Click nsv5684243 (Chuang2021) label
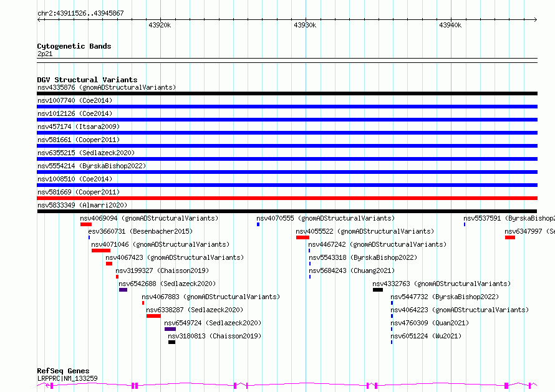Viewport: 555px width, 392px height. click(x=352, y=270)
